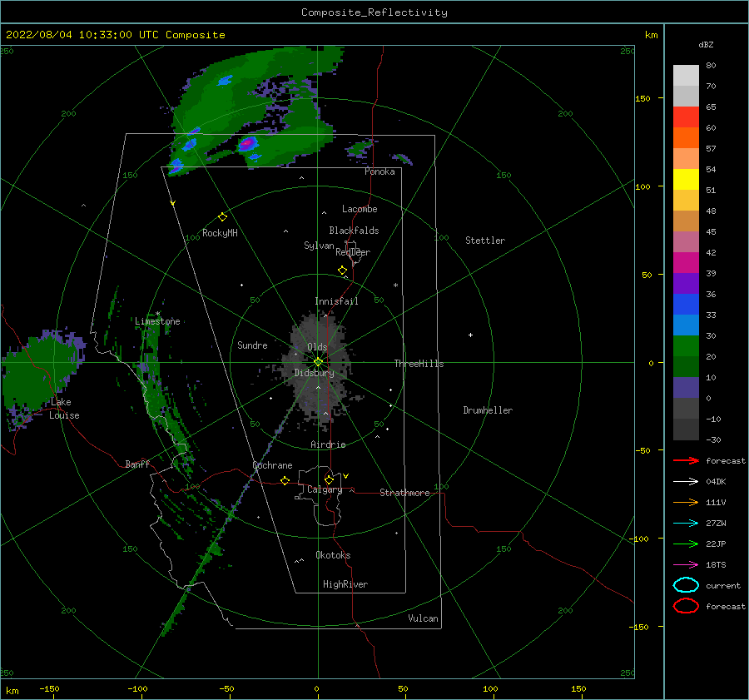The width and height of the screenshot is (749, 700).
Task: Click the Banff city label
Action: (x=137, y=464)
